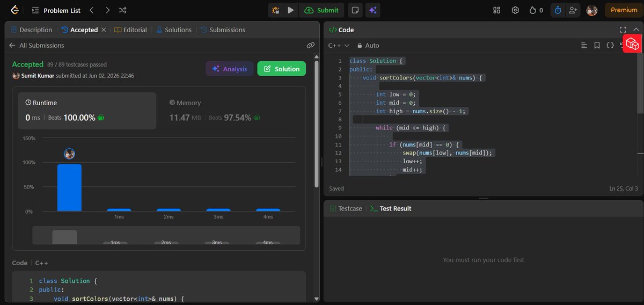
Task: Open the Solutions tab
Action: pyautogui.click(x=173, y=30)
